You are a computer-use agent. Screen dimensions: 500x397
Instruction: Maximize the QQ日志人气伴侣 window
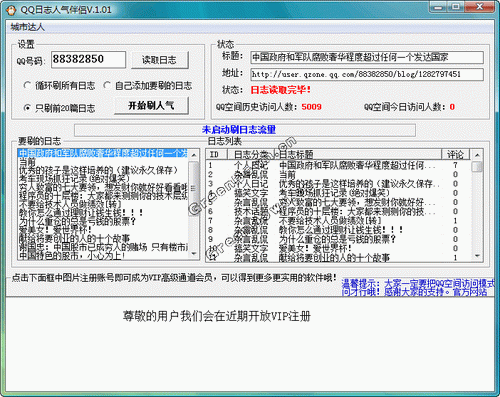pyautogui.click(x=456, y=7)
